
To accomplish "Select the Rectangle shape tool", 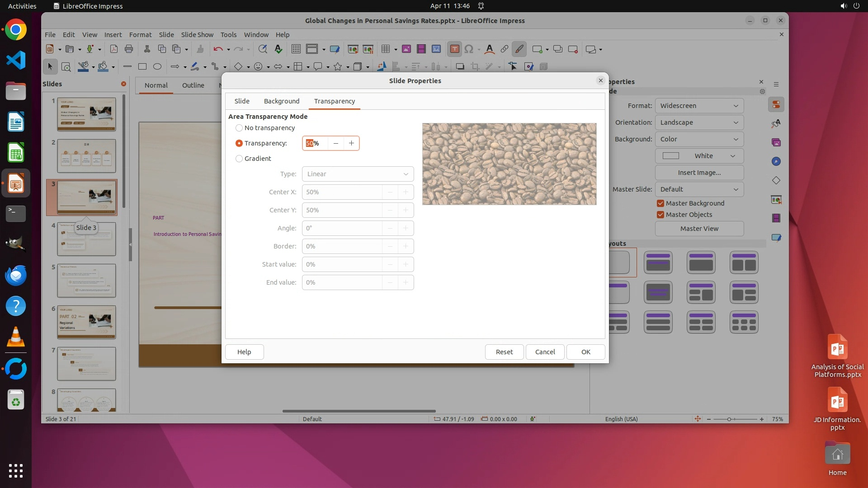I will tap(142, 67).
